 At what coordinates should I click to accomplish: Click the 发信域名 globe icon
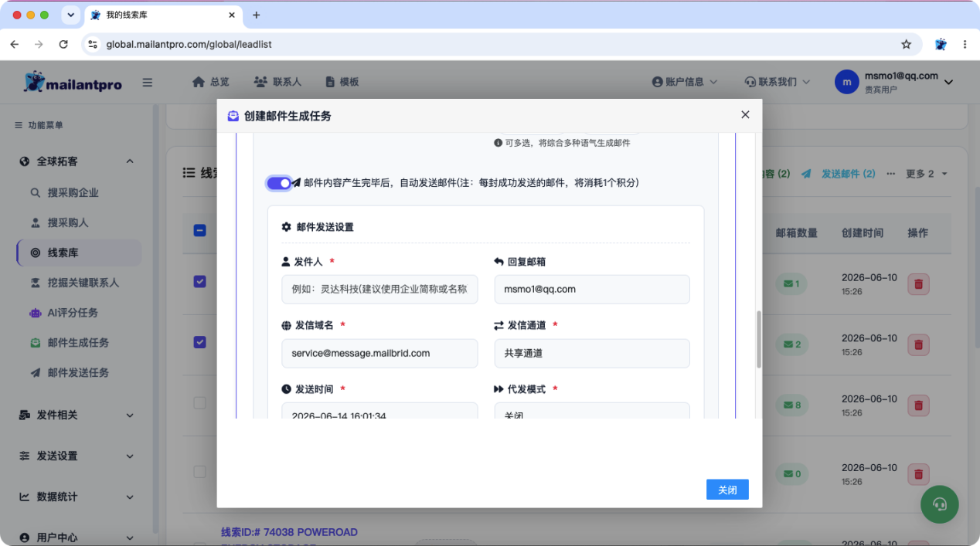[x=286, y=325]
